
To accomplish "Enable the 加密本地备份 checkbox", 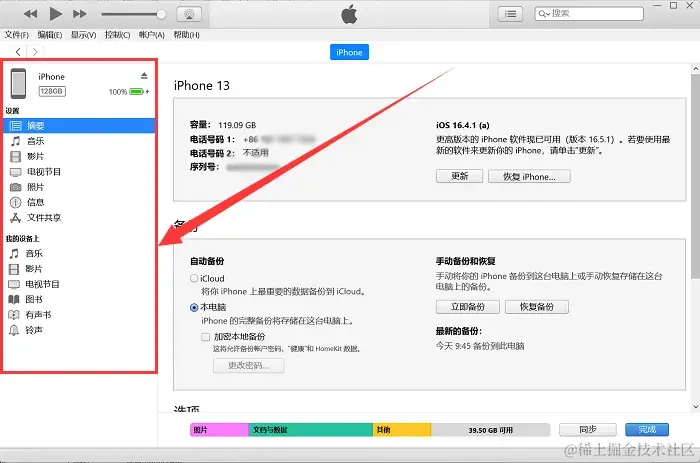I will (x=205, y=337).
